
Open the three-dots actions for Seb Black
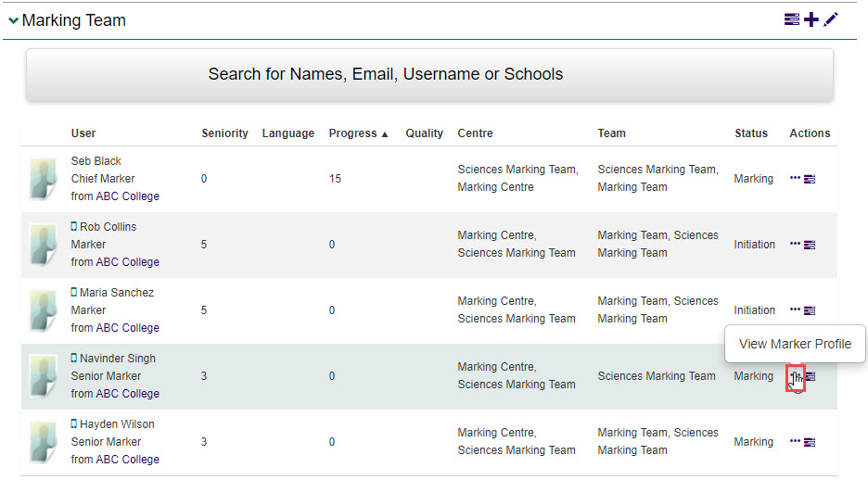pos(795,178)
